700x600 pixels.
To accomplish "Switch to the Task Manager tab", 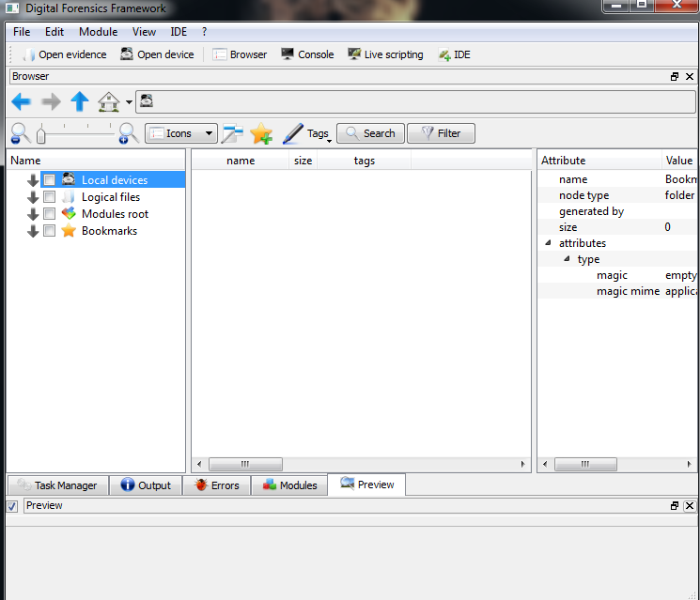I will point(58,485).
